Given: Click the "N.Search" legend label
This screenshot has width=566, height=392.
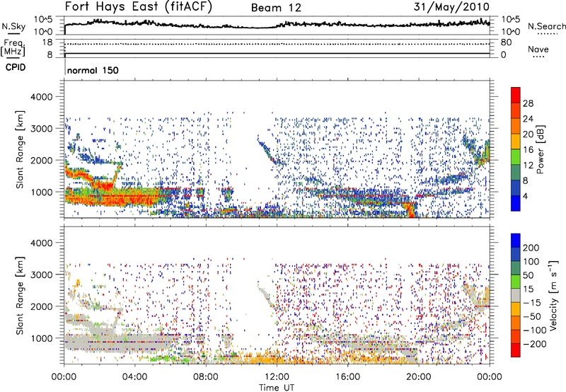Looking at the screenshot, I should (x=546, y=26).
